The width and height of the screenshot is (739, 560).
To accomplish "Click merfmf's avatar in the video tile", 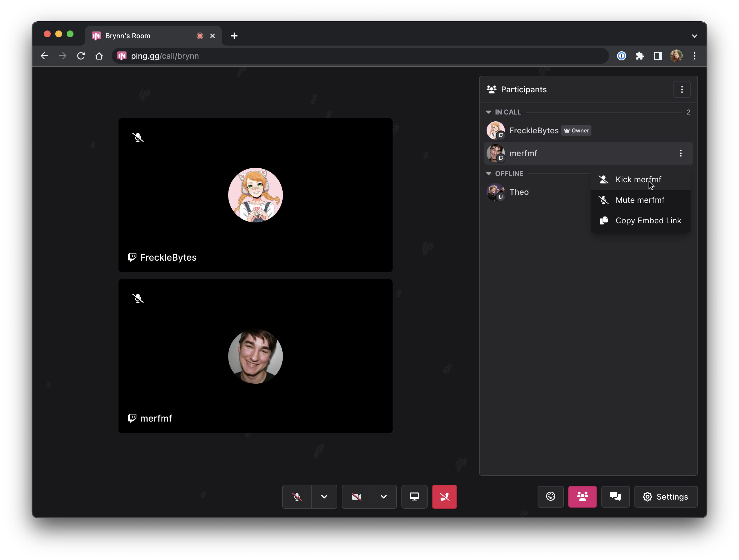I will (255, 356).
